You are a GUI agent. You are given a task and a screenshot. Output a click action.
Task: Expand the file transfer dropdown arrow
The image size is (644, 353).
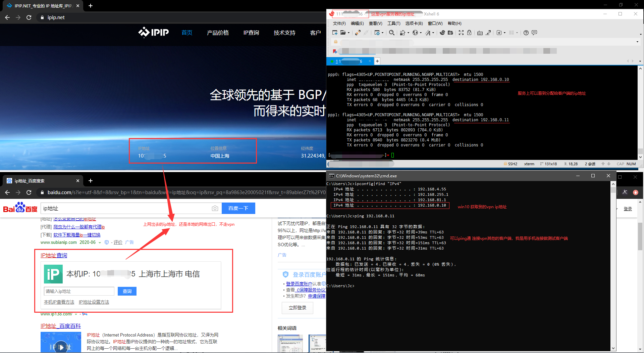click(408, 33)
